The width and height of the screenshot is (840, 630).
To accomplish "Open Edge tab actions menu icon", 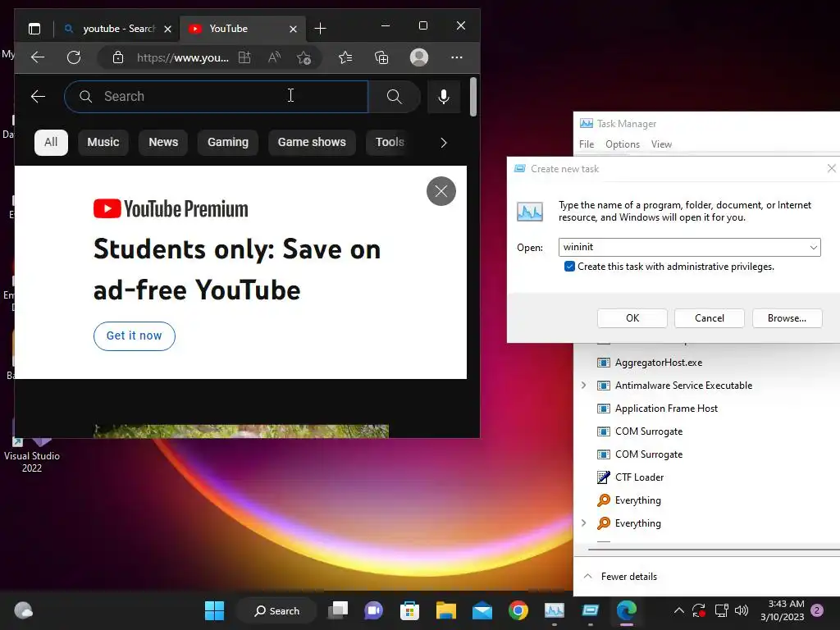I will point(34,29).
